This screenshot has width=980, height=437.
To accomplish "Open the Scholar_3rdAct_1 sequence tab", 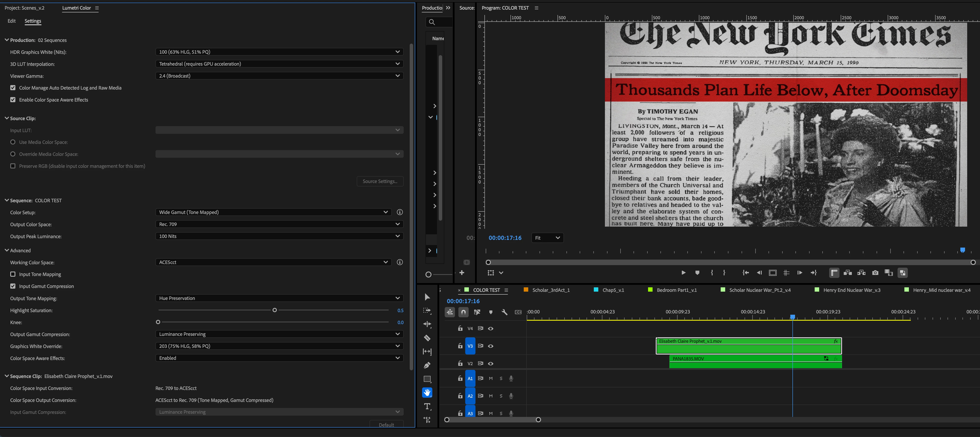I will (x=550, y=290).
